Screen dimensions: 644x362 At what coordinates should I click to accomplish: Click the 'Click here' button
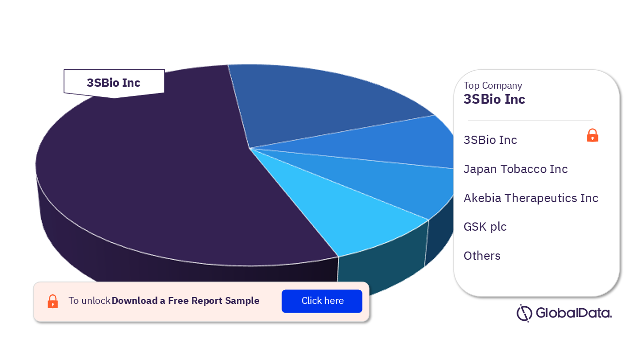tap(322, 301)
